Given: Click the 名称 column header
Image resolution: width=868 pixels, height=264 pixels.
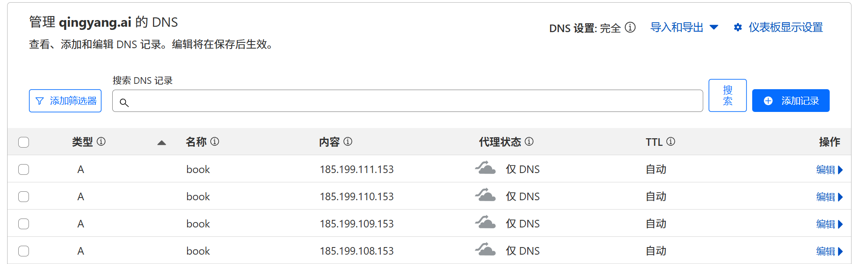Looking at the screenshot, I should (x=196, y=142).
